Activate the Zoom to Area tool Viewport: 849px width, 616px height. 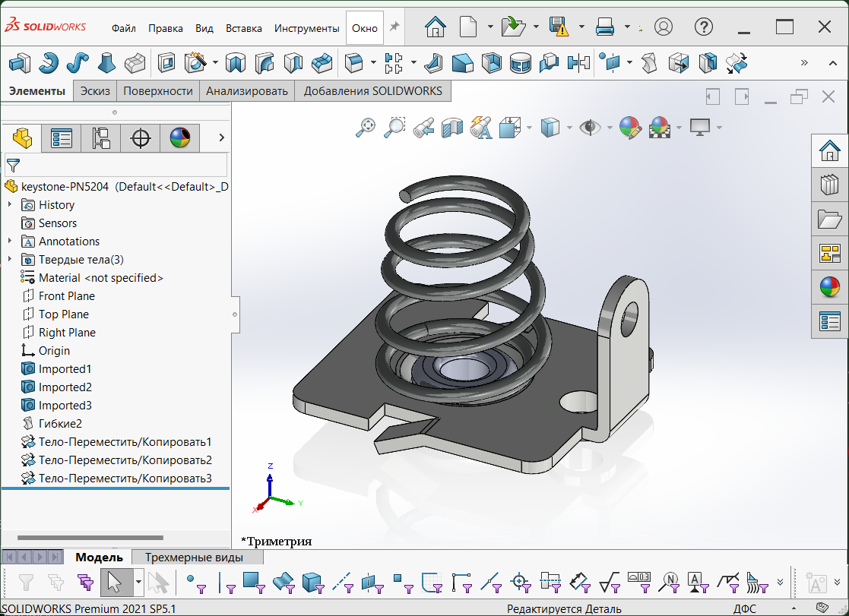point(394,127)
